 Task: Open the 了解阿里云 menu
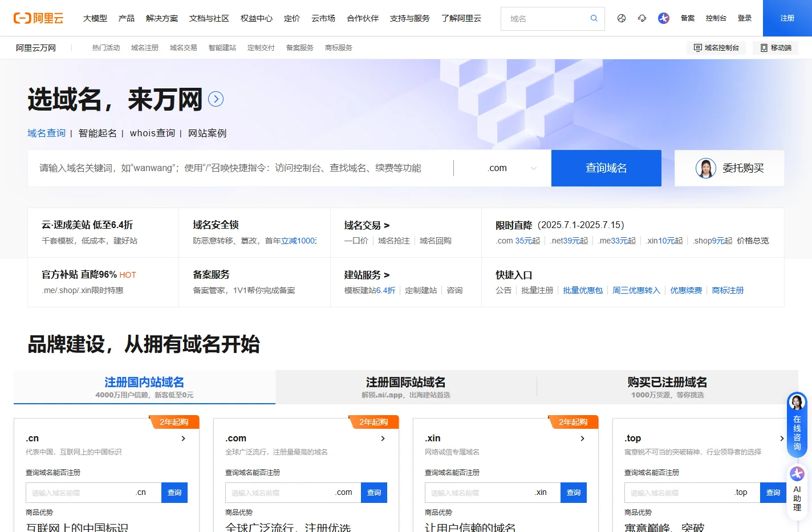pyautogui.click(x=461, y=18)
